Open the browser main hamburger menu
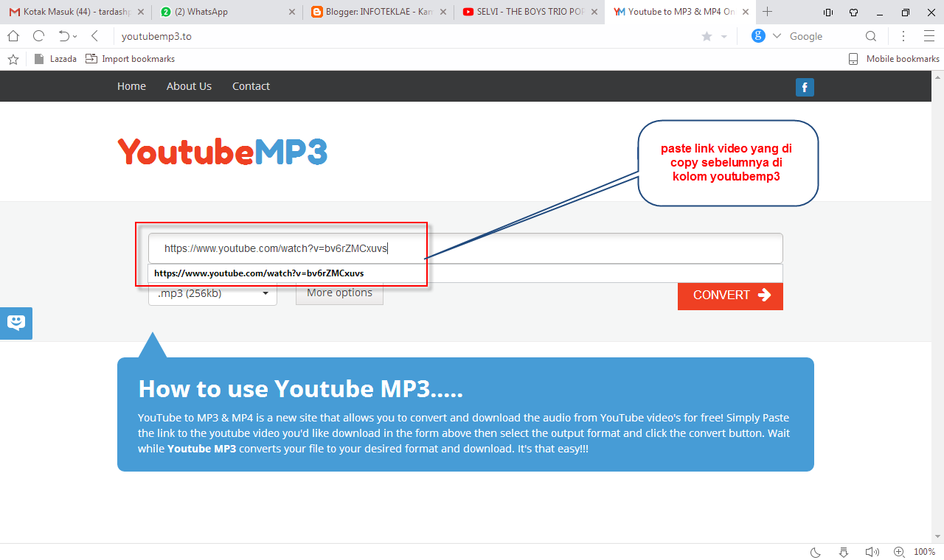The width and height of the screenshot is (944, 560). pyautogui.click(x=929, y=36)
